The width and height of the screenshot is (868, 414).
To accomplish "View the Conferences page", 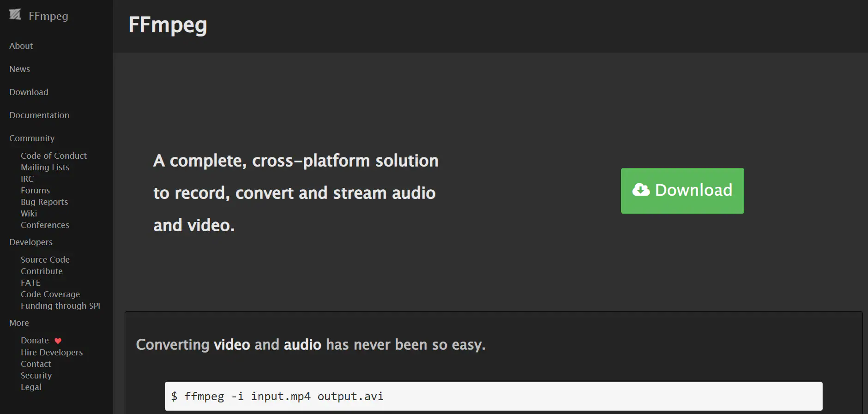I will pyautogui.click(x=45, y=225).
